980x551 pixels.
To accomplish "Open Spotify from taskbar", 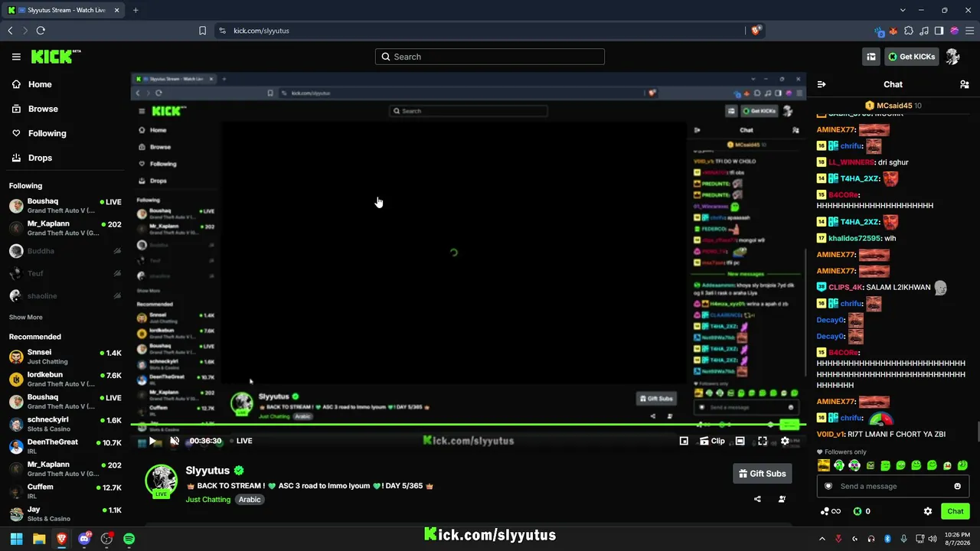I will coord(129,539).
